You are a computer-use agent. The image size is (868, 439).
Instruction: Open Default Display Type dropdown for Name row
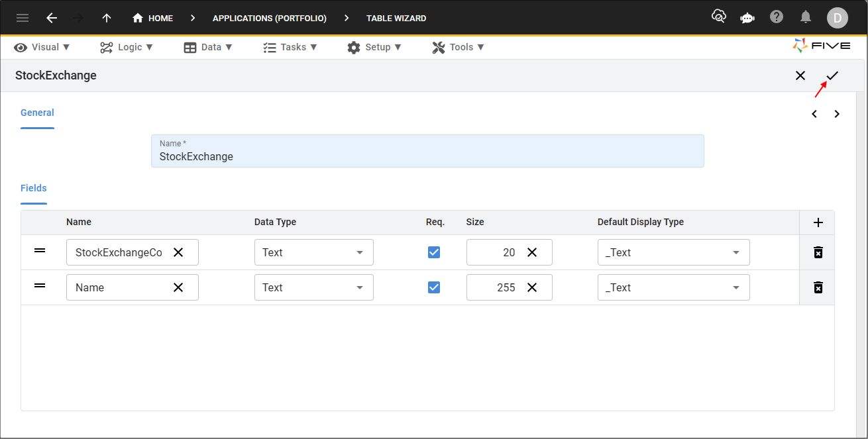[x=674, y=287]
